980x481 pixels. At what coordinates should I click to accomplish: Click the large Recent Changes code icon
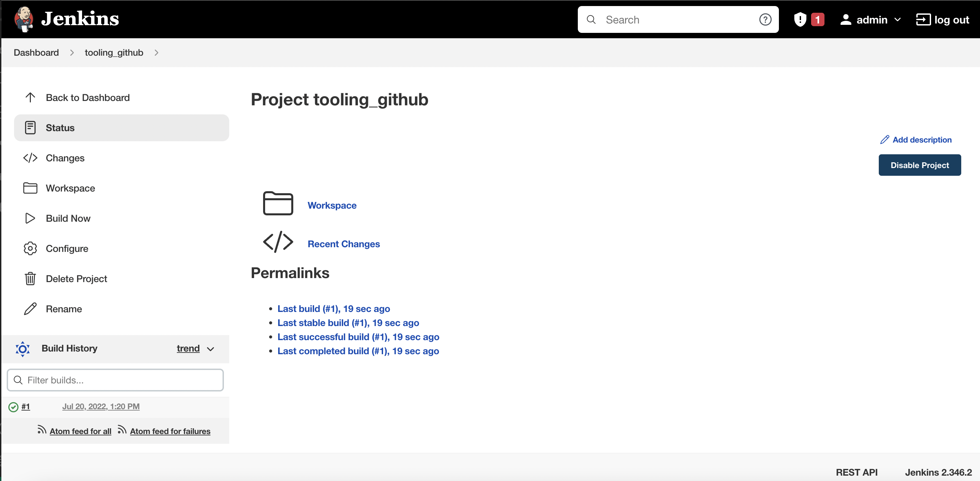point(278,242)
